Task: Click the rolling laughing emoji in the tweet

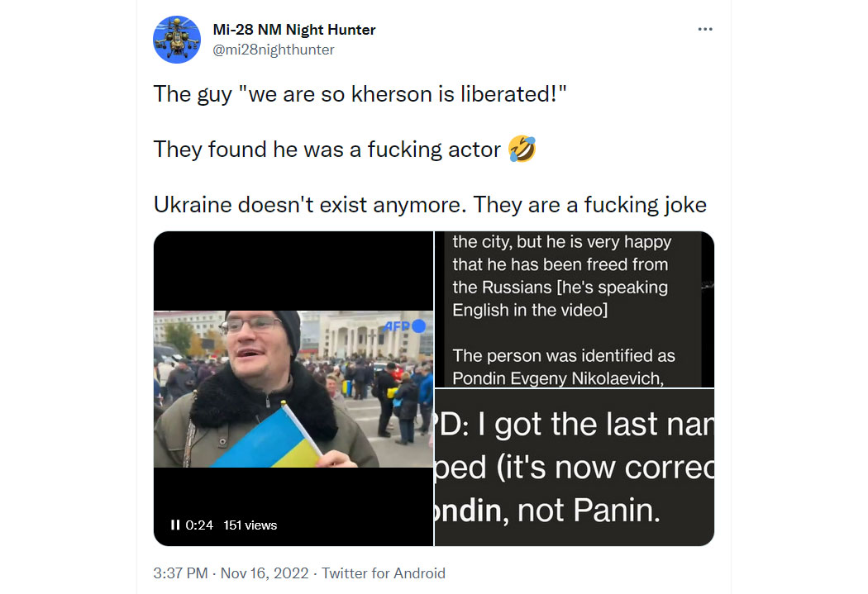Action: (x=522, y=150)
